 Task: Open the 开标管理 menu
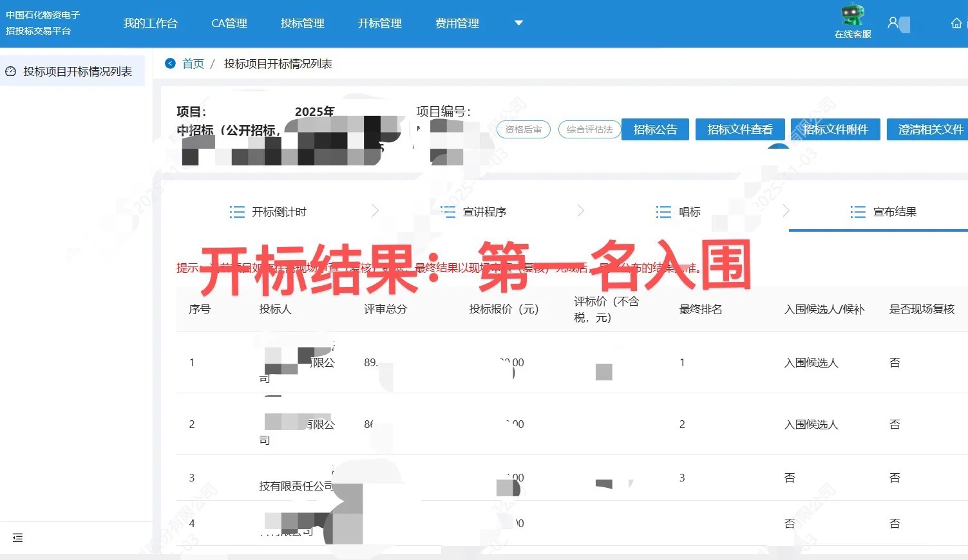[x=379, y=23]
